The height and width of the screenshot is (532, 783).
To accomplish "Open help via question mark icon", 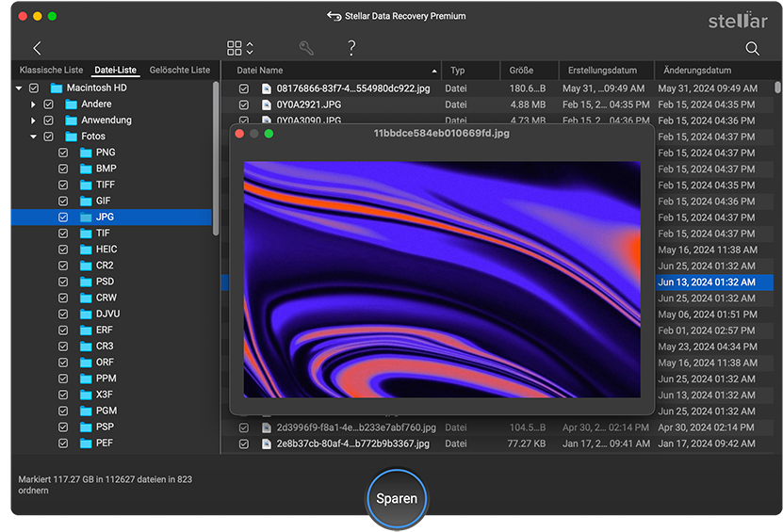I will click(x=351, y=48).
